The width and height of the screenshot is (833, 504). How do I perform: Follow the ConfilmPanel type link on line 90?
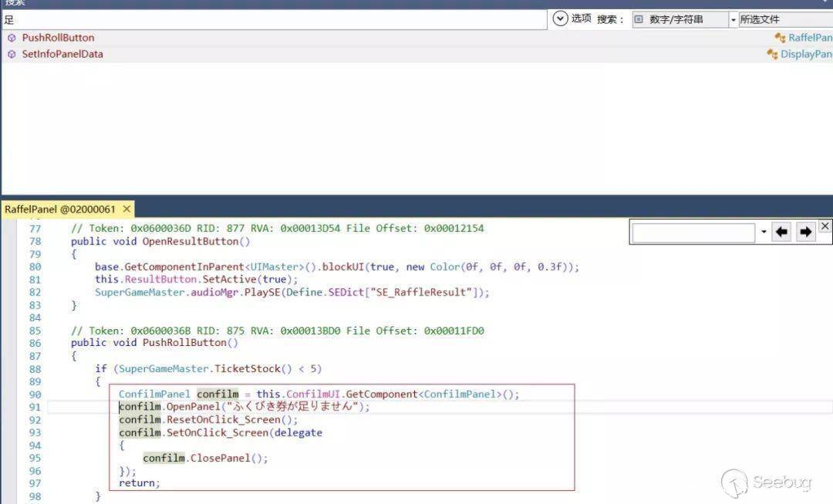pyautogui.click(x=154, y=394)
